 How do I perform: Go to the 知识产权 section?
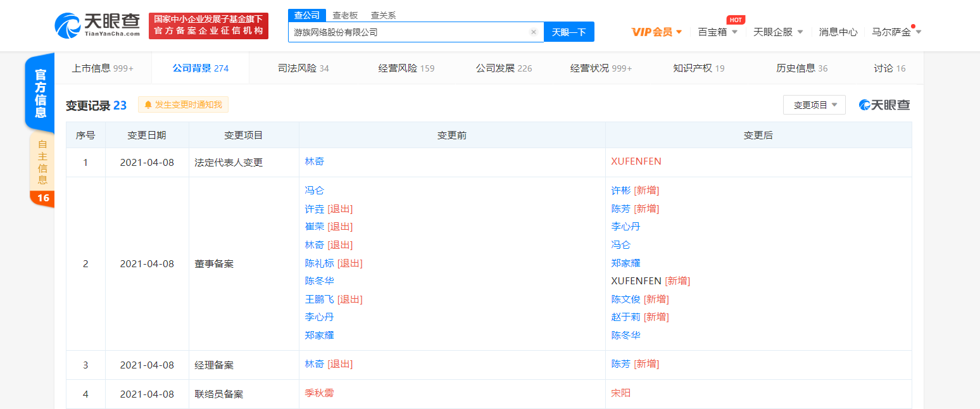pyautogui.click(x=698, y=68)
